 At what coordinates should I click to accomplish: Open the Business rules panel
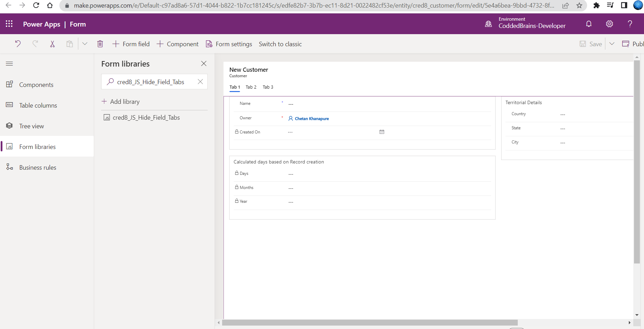click(x=37, y=167)
